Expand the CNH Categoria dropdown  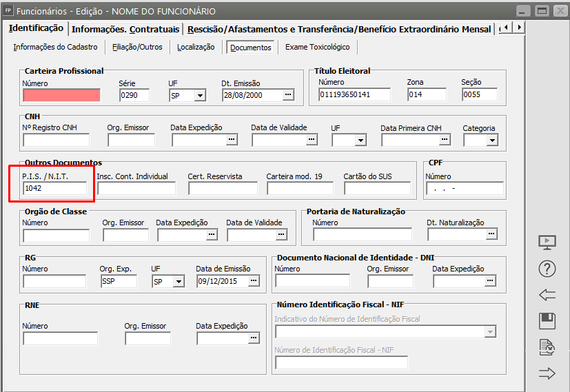[491, 141]
